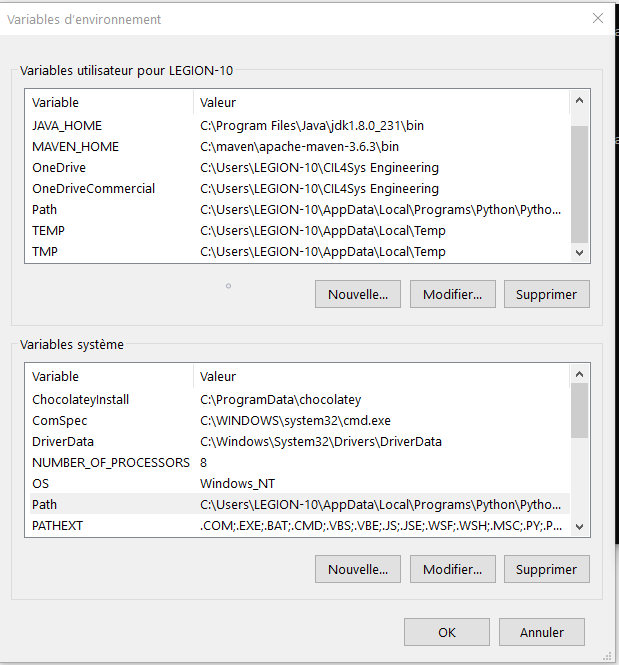The width and height of the screenshot is (619, 665).
Task: Select TMP in the user variables list
Action: pyautogui.click(x=299, y=251)
